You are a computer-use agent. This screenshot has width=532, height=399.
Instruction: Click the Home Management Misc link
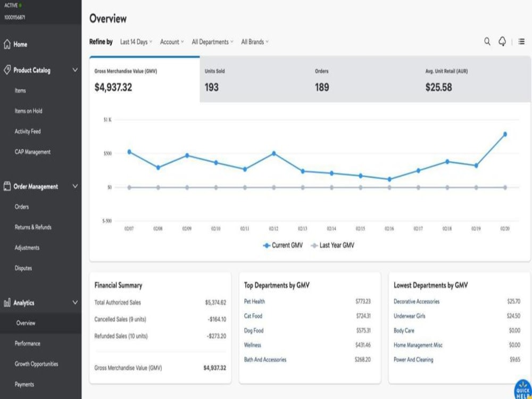coord(418,345)
